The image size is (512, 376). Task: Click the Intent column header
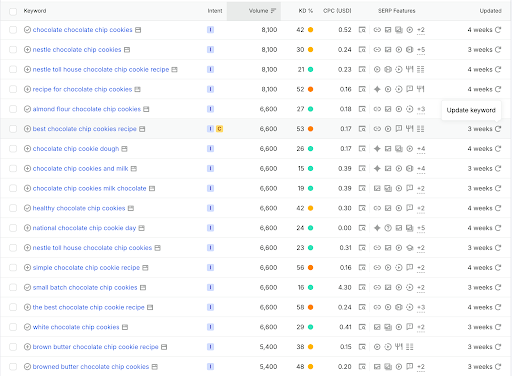(215, 11)
